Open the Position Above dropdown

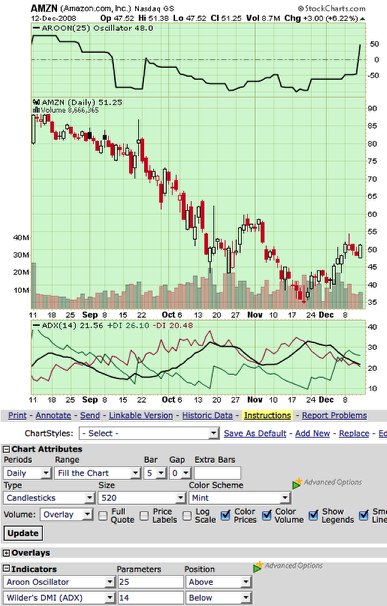click(218, 582)
